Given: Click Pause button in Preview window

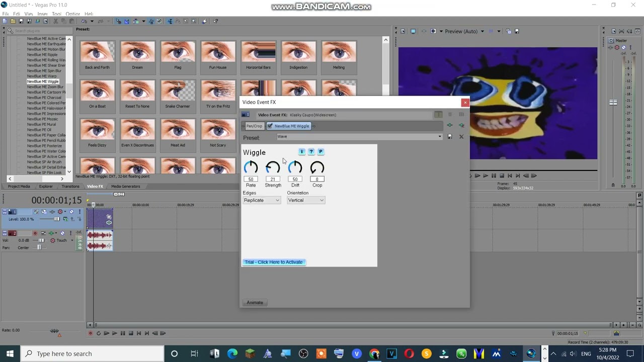Looking at the screenshot, I should click(x=494, y=175).
